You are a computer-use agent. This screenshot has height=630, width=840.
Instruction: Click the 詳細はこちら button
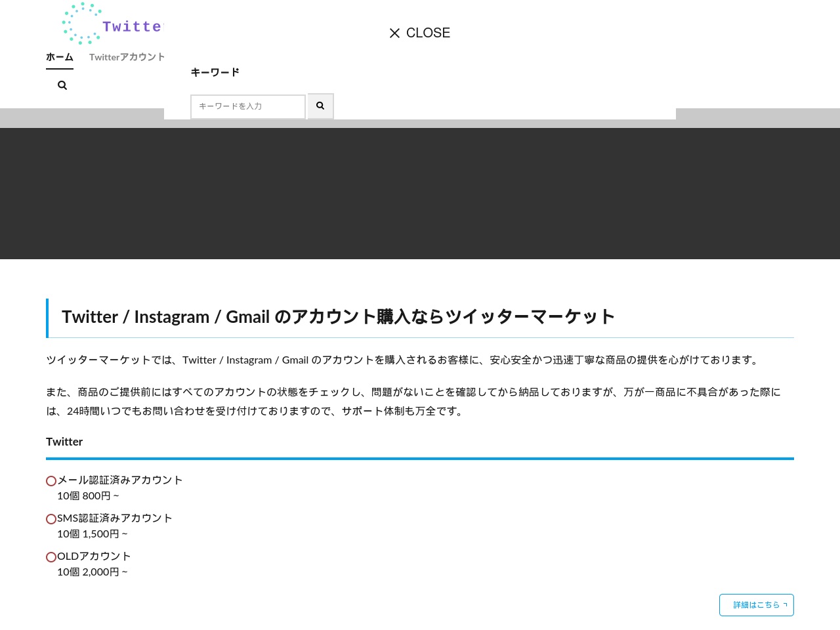pos(757,605)
